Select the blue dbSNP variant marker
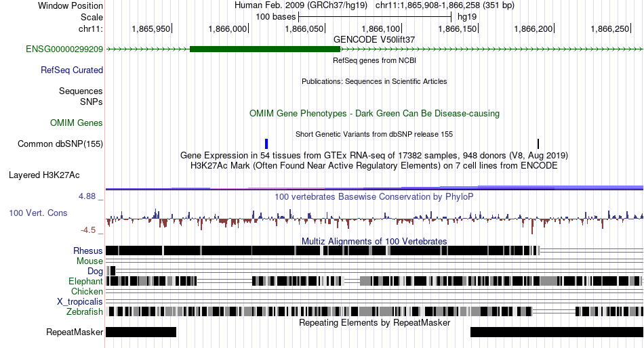 (266, 144)
